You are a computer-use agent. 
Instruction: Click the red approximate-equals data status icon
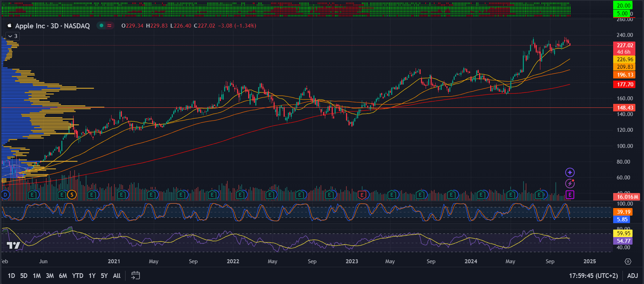click(x=109, y=25)
